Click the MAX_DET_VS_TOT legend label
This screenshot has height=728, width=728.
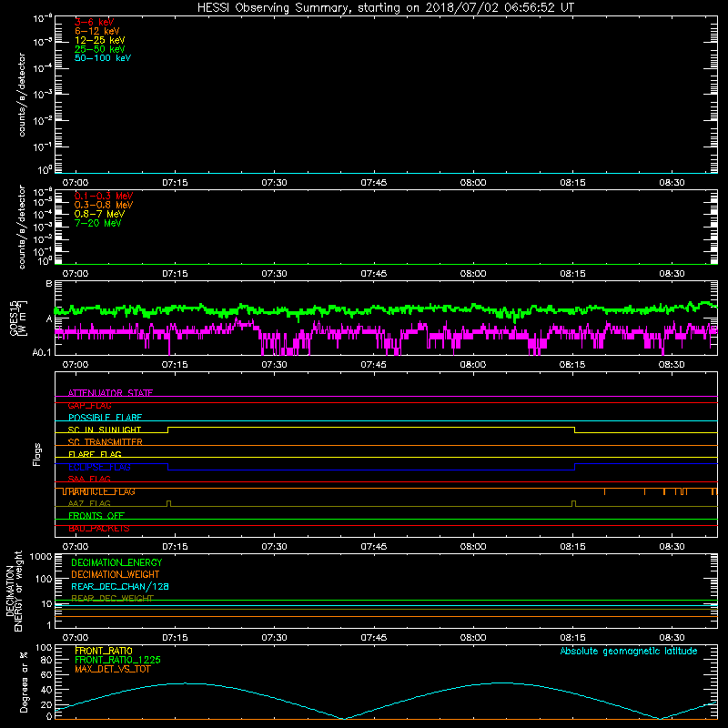[112, 669]
